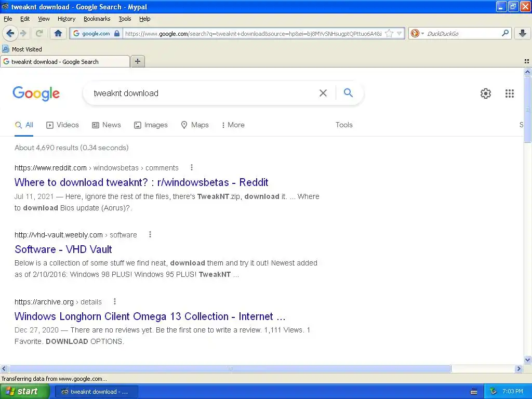This screenshot has height=399, width=532.
Task: Switch to Maps results
Action: pyautogui.click(x=195, y=125)
